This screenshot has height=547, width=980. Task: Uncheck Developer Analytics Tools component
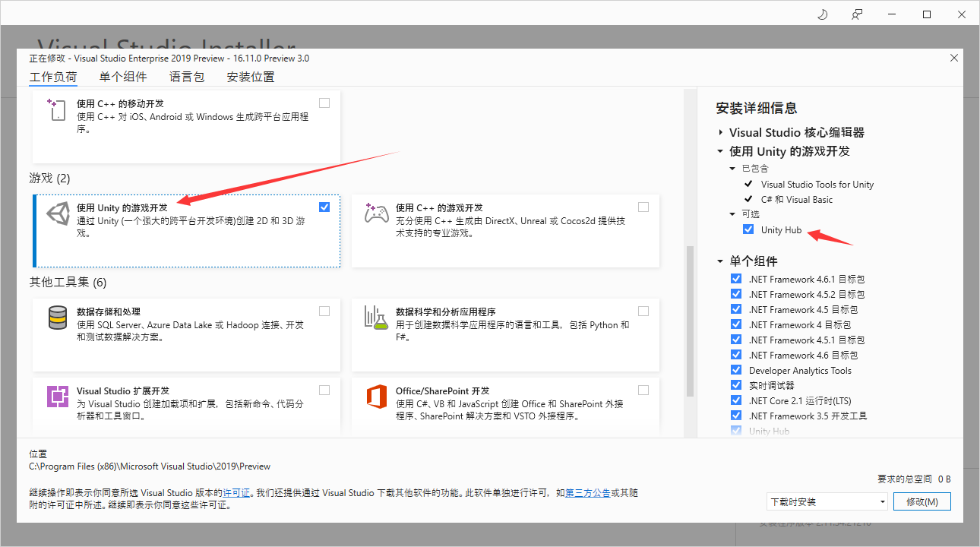pos(736,370)
